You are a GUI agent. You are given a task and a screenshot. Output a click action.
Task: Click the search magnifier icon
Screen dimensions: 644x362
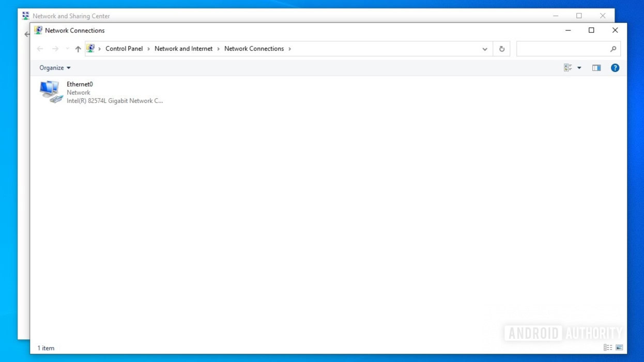tap(614, 49)
